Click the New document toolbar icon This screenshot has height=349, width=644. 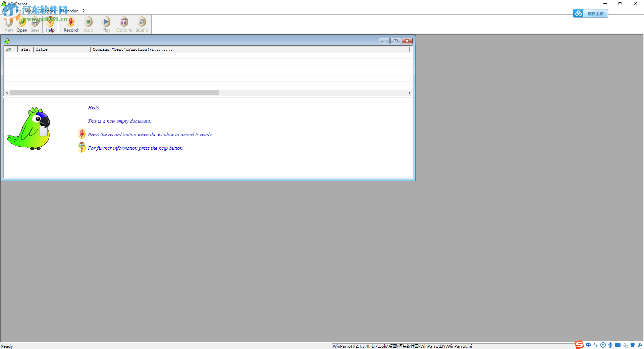click(x=9, y=24)
